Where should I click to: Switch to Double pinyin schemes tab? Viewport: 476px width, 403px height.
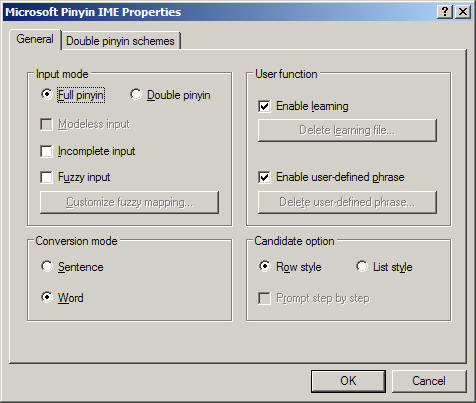pyautogui.click(x=121, y=41)
